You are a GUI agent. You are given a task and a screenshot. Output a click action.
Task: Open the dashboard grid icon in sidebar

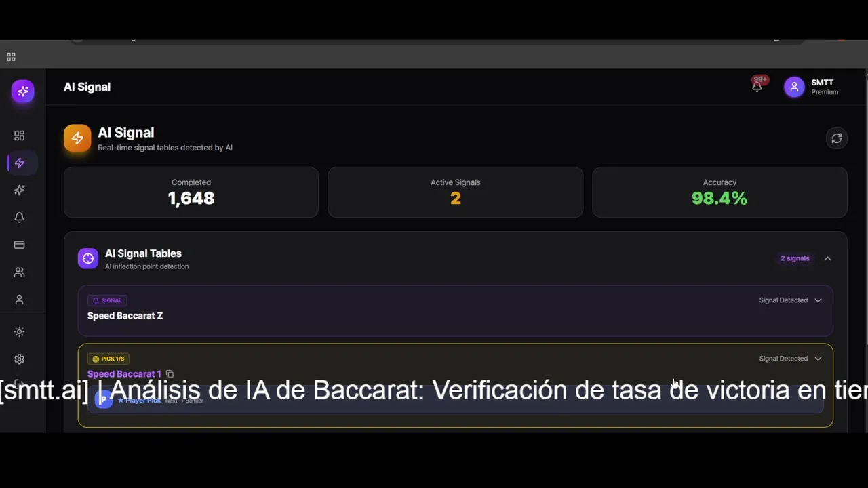tap(19, 136)
